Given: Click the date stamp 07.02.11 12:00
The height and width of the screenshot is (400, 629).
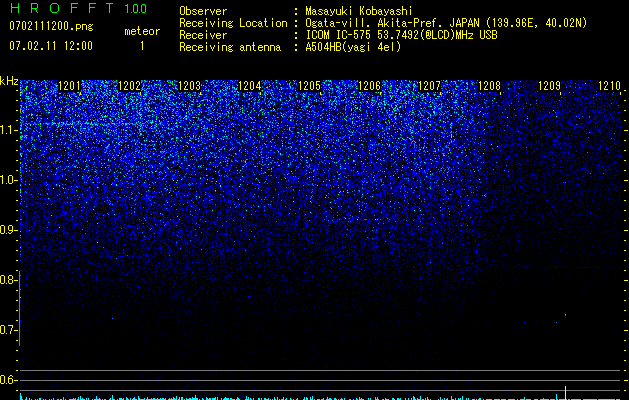Looking at the screenshot, I should tap(51, 46).
